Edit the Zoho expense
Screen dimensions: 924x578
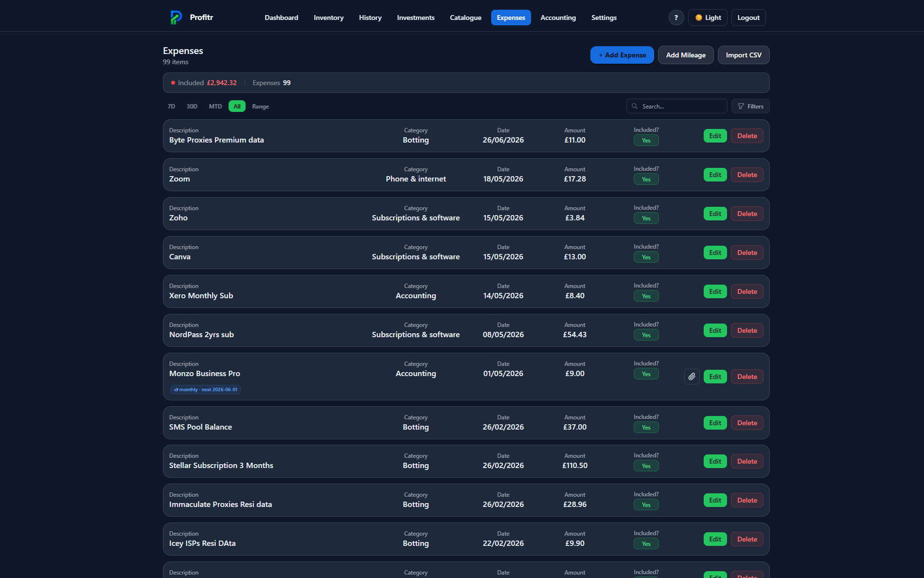(x=715, y=214)
